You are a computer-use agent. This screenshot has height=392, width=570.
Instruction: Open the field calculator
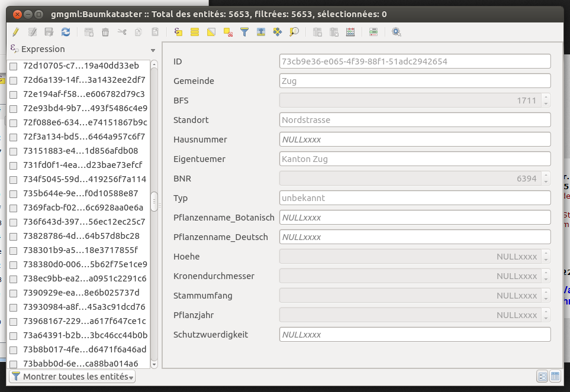[x=350, y=32]
